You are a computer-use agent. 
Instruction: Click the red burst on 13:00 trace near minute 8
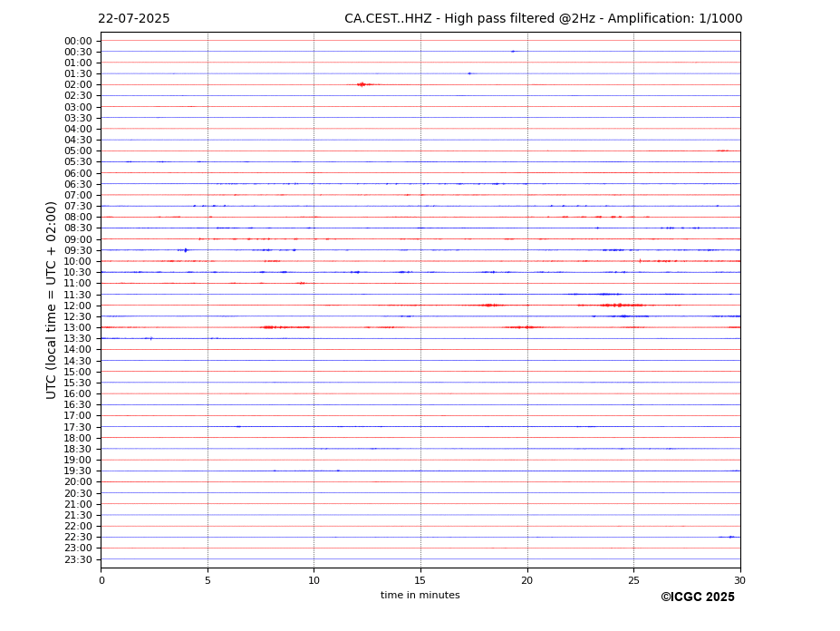pyautogui.click(x=284, y=327)
